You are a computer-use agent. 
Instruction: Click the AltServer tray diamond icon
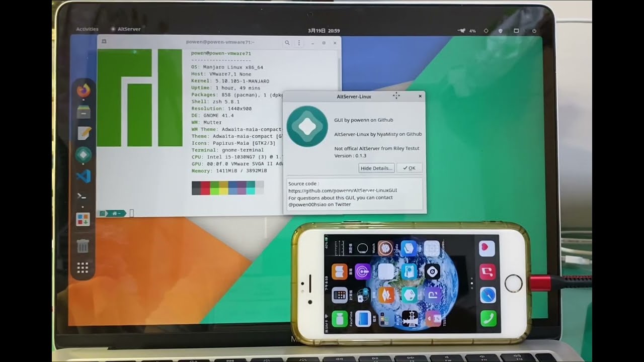pos(486,31)
